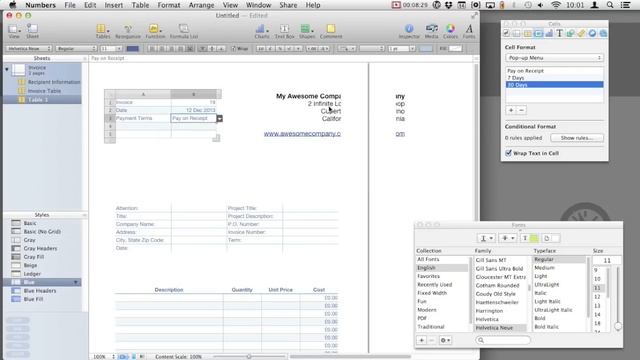Open the Insert menu
This screenshot has width=640, height=360.
(x=113, y=5)
